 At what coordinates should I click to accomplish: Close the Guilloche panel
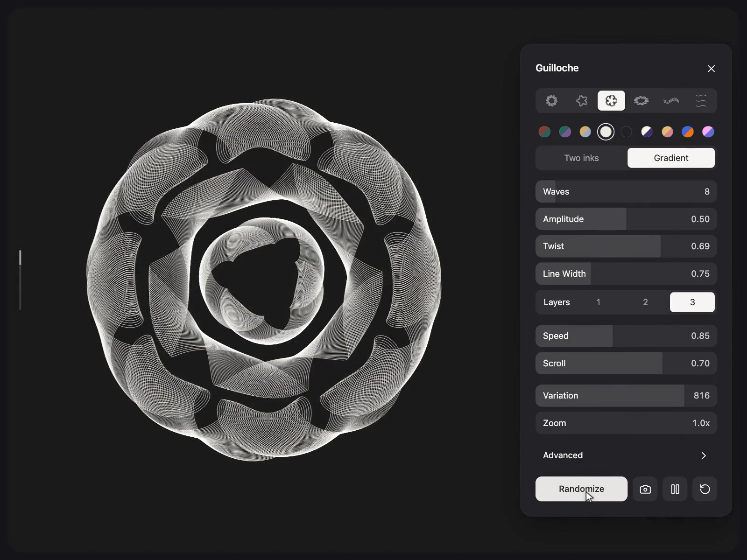711,69
